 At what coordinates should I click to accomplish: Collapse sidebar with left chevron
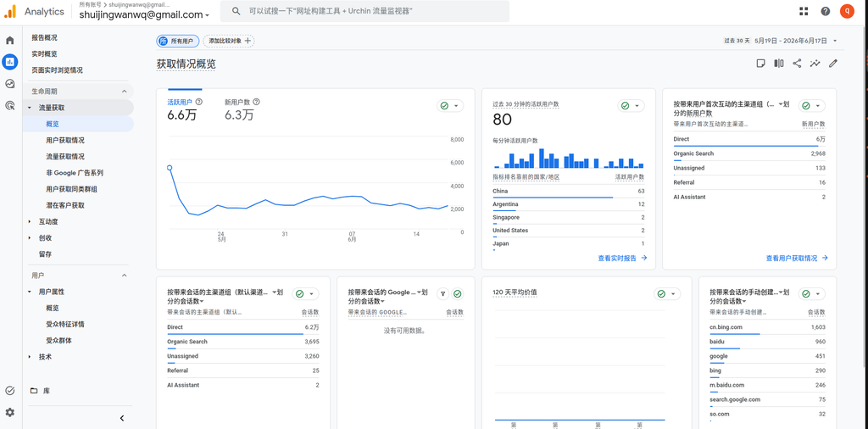(x=122, y=419)
